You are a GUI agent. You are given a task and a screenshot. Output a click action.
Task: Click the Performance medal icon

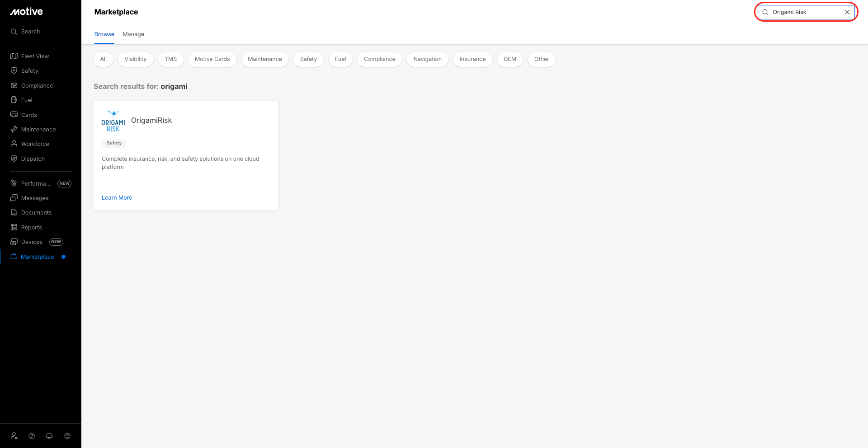[x=14, y=183]
